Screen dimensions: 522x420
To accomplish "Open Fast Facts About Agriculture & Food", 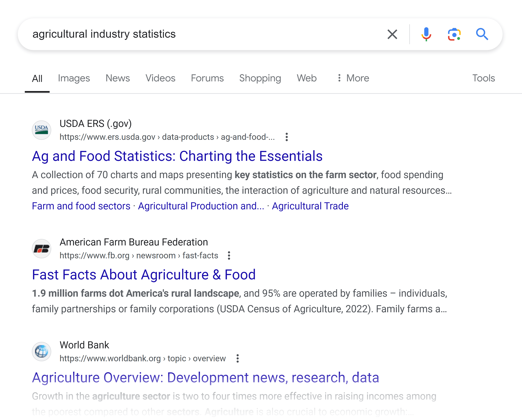I will click(144, 274).
